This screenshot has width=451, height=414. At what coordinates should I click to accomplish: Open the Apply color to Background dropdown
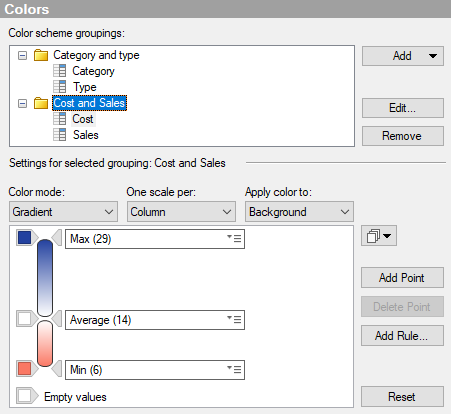tap(299, 212)
